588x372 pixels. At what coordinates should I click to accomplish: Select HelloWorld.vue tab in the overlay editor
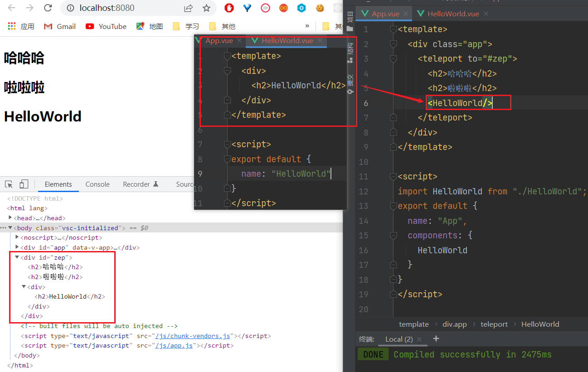pyautogui.click(x=287, y=41)
